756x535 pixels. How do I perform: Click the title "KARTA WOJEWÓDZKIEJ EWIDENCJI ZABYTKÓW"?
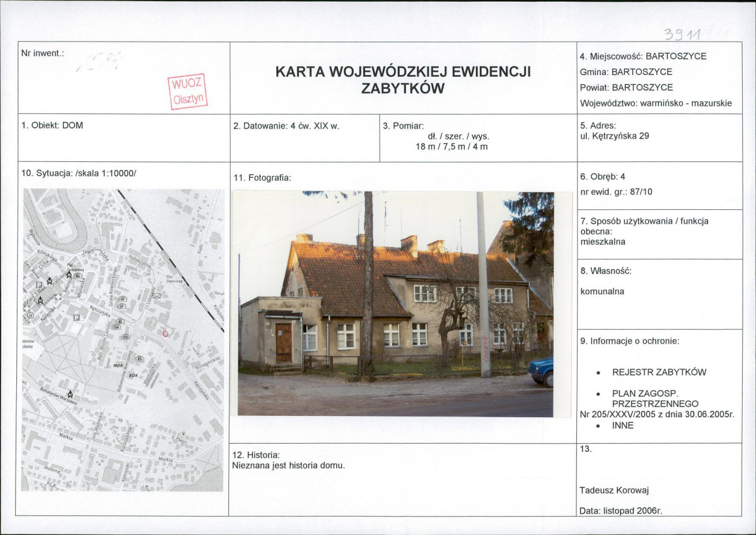[403, 79]
